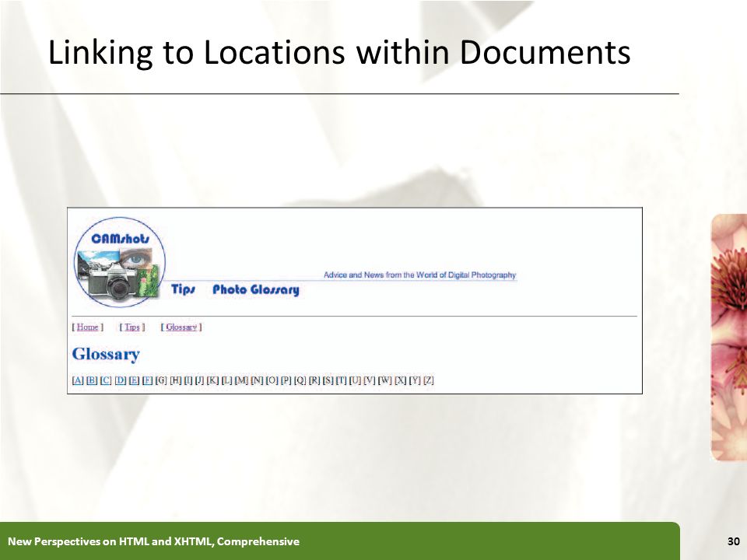Screen dimensions: 747x560
Task: Click the slide title Linking to Locations
Action: [340, 52]
